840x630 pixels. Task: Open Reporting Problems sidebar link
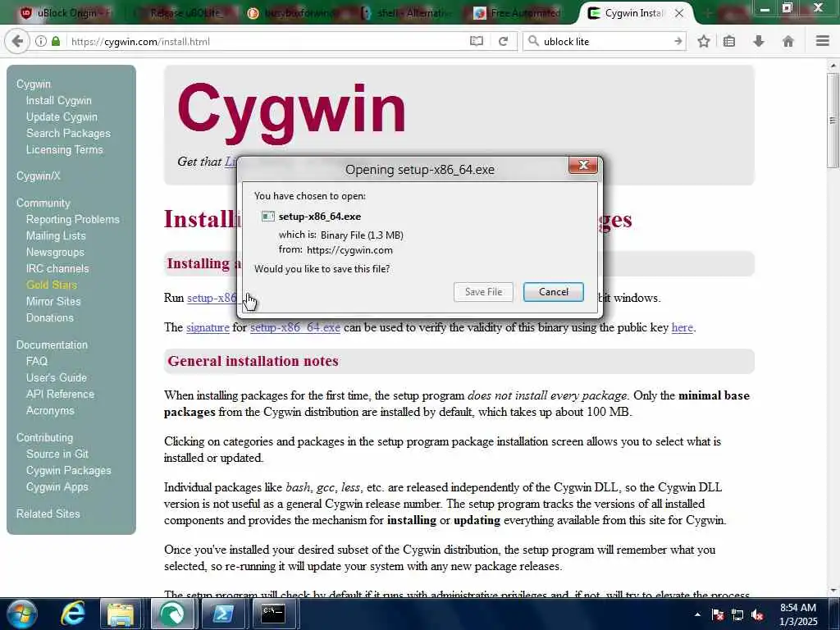click(73, 219)
